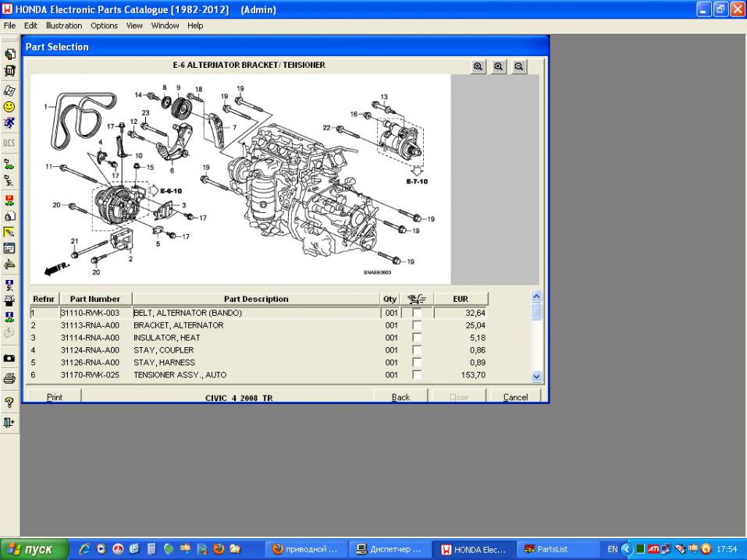Viewport: 747px width, 560px height.
Task: Open the Options menu
Action: 104,26
